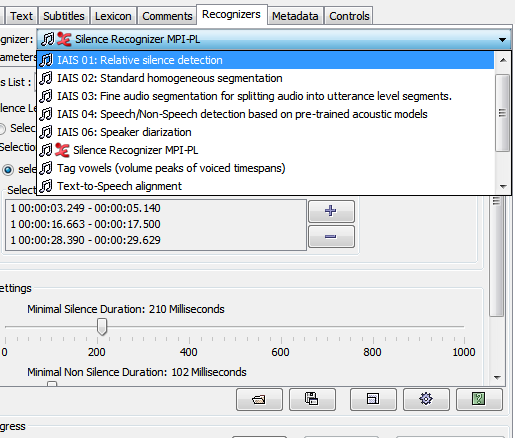Click the dropdown list scroll down arrow
This screenshot has height=438, width=515.
(x=503, y=187)
